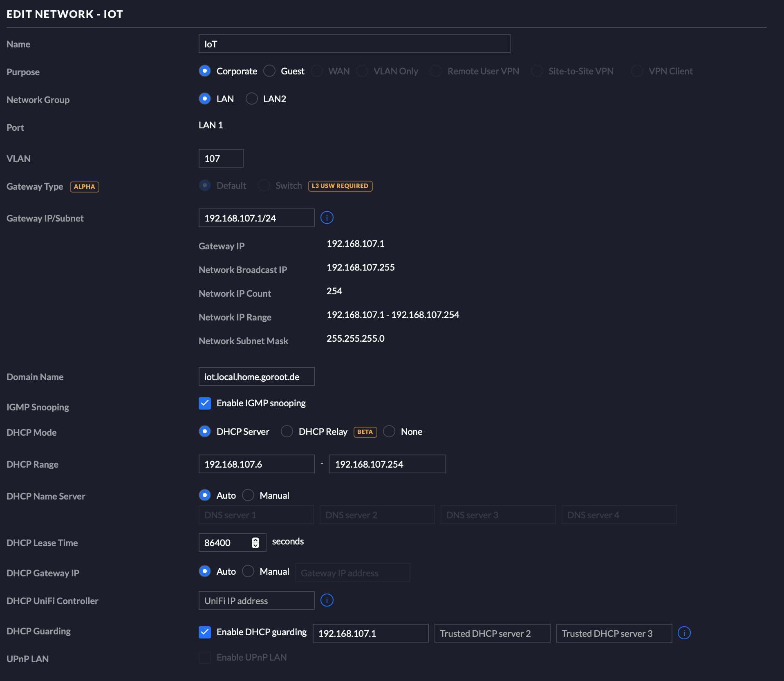This screenshot has height=681, width=784.
Task: Click the L3 USW REQUIRED badge
Action: [x=340, y=186]
